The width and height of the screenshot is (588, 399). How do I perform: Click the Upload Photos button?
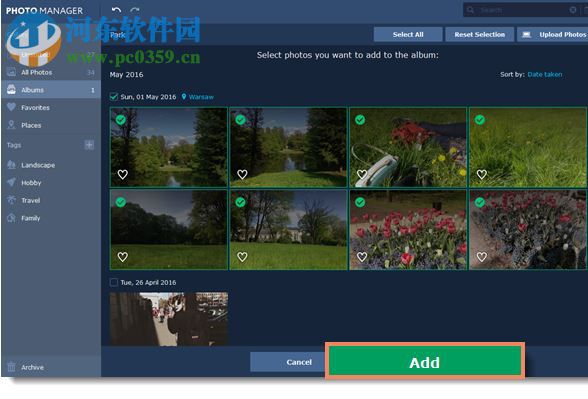(553, 34)
